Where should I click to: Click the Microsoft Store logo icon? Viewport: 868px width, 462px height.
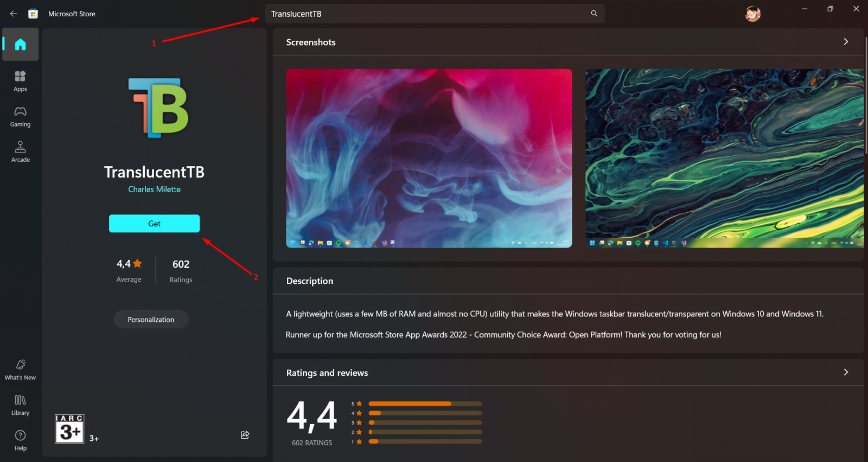tap(33, 14)
